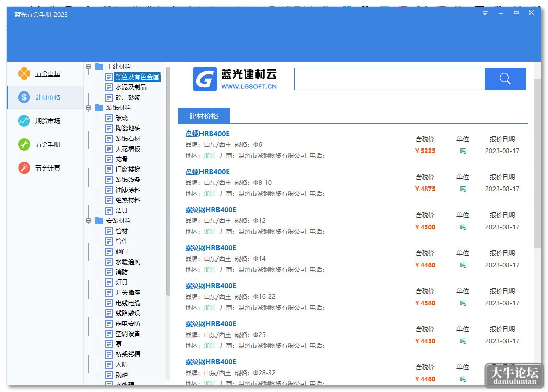Select 油漆涂料 tree item
Image resolution: width=548 pixels, height=392 pixels.
click(x=128, y=190)
